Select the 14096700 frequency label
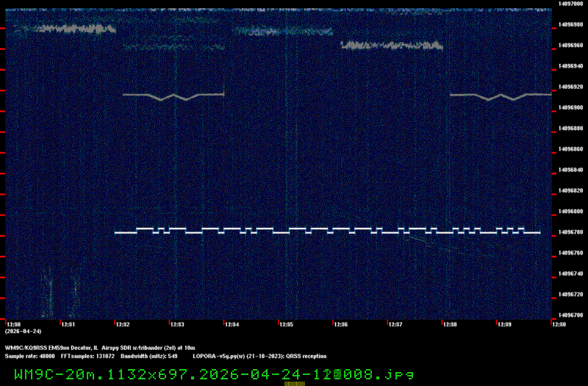 (x=572, y=315)
